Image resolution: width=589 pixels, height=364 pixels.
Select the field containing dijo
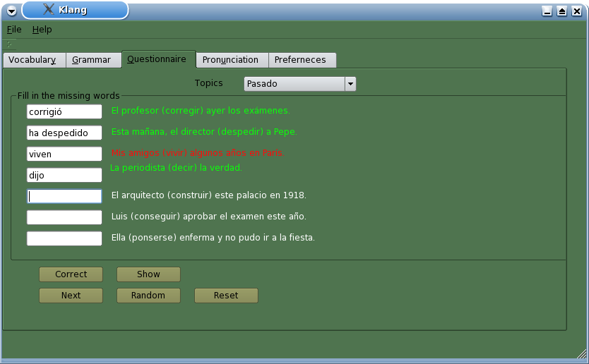click(x=64, y=175)
